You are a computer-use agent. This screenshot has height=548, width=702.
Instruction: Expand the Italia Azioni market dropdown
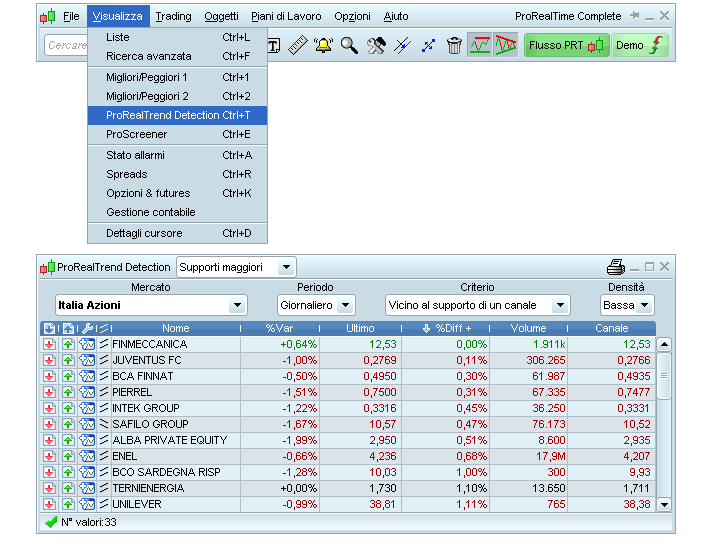point(237,305)
